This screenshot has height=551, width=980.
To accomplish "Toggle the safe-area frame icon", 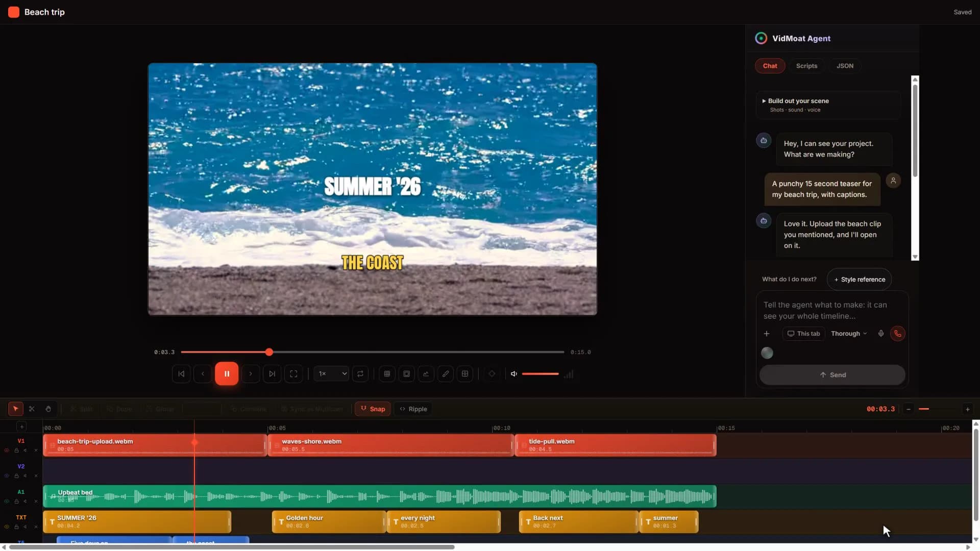I will click(406, 373).
